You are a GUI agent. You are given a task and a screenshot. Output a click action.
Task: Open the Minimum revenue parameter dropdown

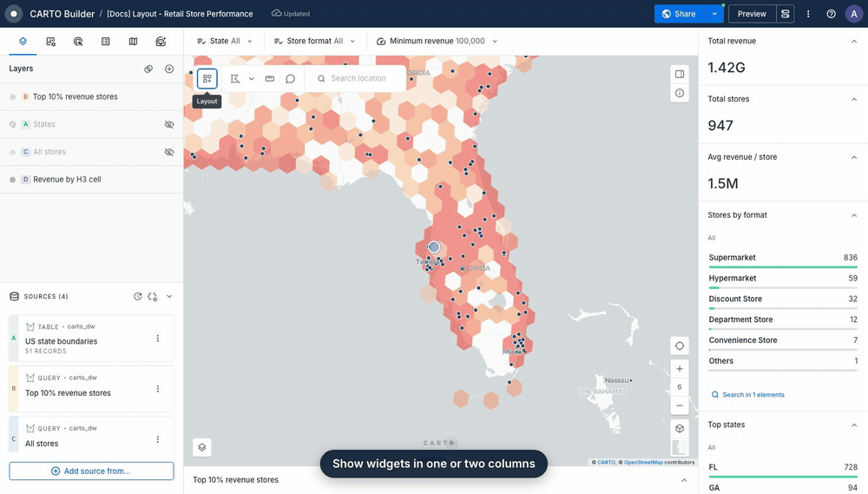click(437, 41)
